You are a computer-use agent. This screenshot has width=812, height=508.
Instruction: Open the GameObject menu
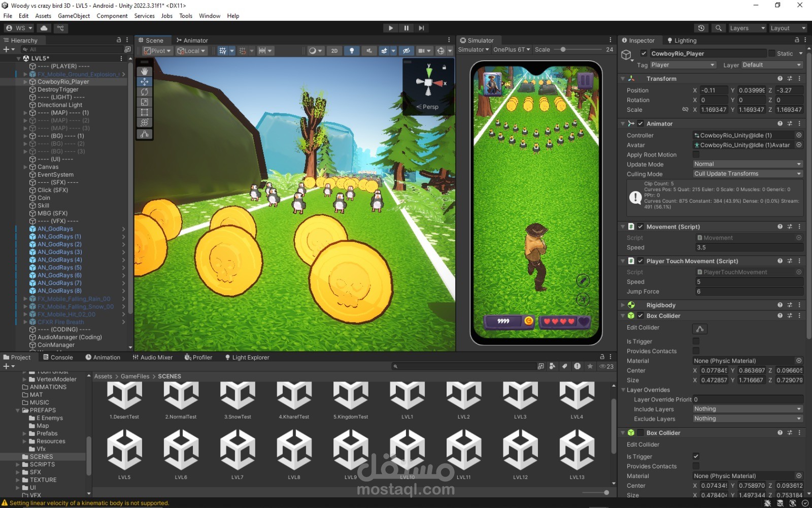(74, 16)
